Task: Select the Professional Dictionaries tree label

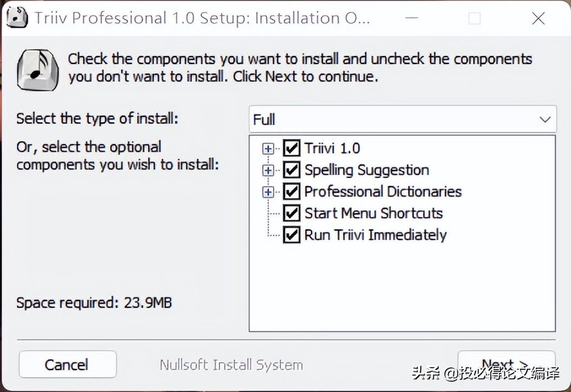Action: point(382,192)
